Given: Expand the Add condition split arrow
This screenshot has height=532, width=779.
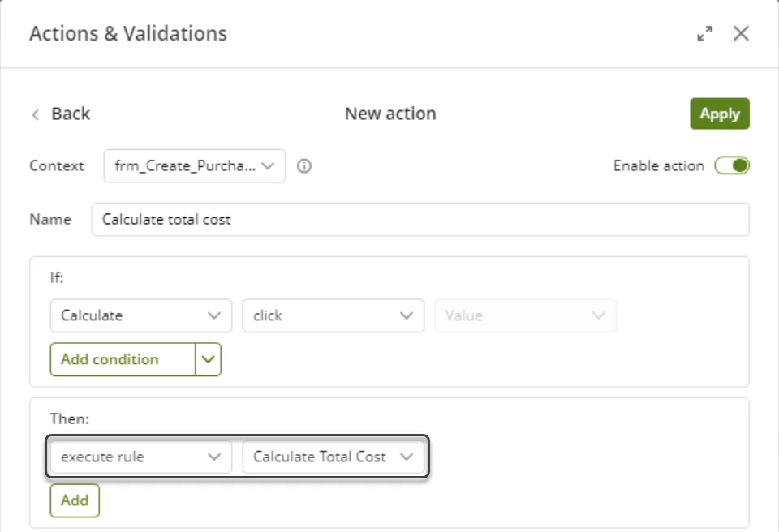Looking at the screenshot, I should tap(209, 359).
